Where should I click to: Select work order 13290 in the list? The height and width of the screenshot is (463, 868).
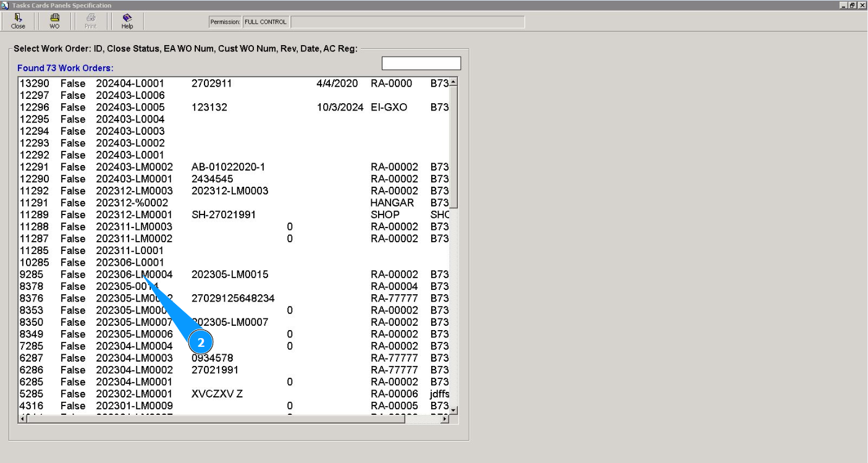[x=234, y=83]
